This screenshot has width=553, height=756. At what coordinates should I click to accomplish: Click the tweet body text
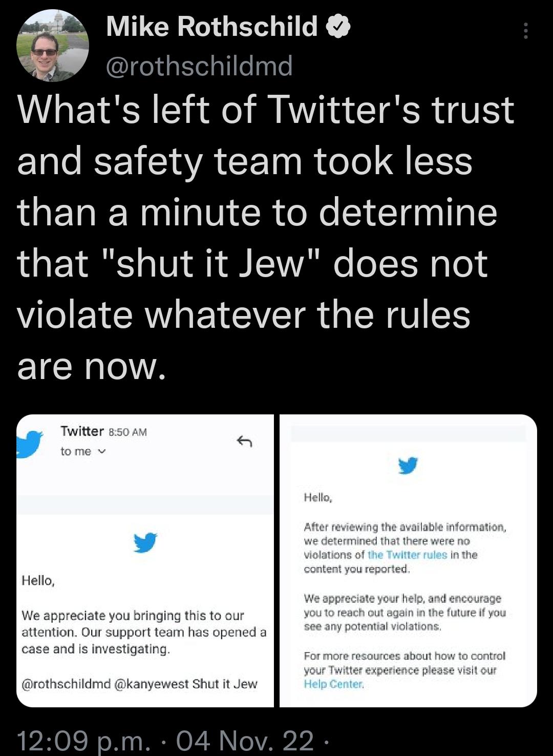coord(256,236)
